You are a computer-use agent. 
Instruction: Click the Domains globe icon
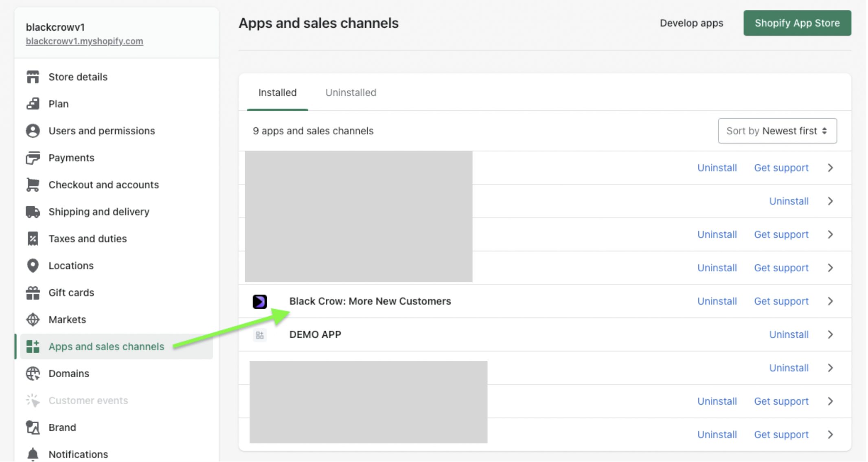tap(33, 373)
